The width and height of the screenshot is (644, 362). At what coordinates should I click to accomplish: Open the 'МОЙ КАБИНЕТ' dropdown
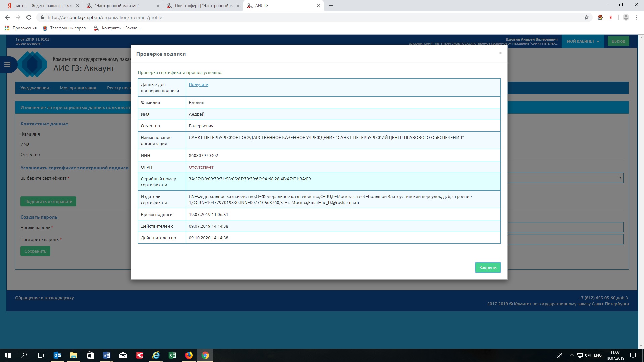(x=583, y=41)
